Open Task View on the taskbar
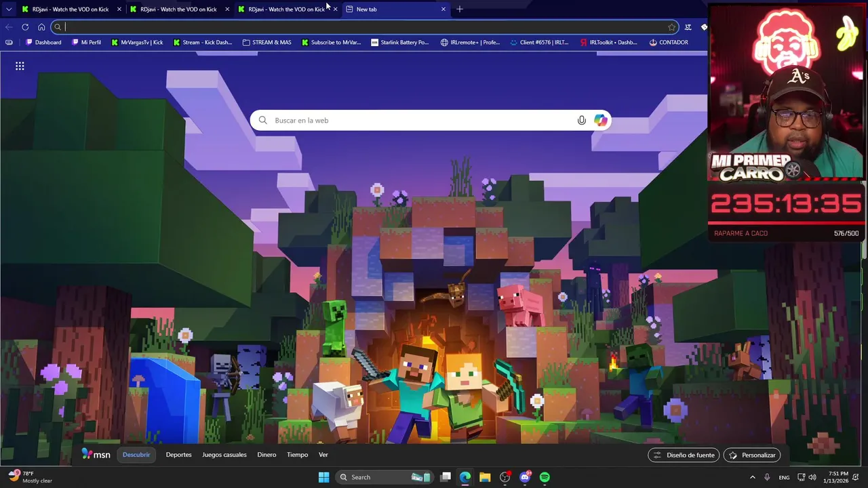The image size is (868, 488). 446,477
